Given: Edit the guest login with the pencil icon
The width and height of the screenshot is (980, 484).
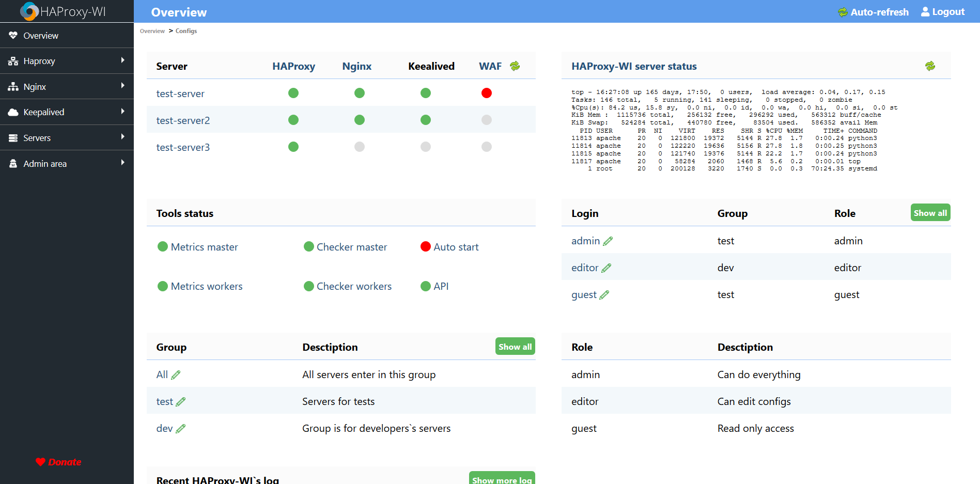Looking at the screenshot, I should [604, 294].
